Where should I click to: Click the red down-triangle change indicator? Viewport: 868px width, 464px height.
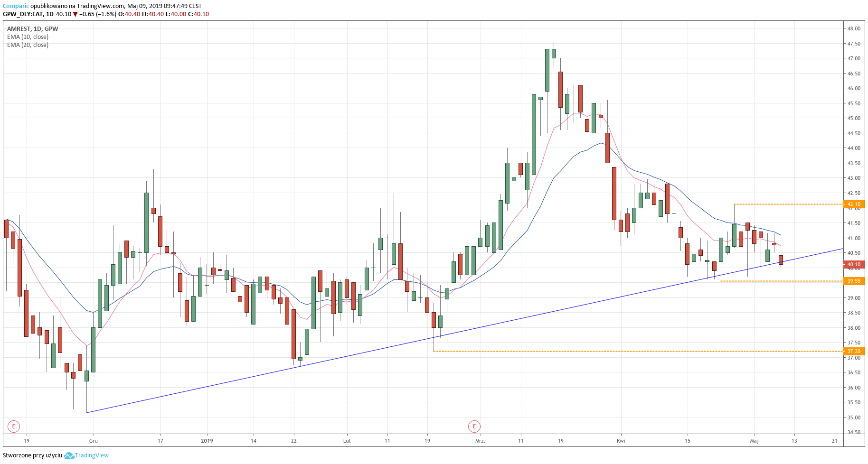[x=75, y=15]
